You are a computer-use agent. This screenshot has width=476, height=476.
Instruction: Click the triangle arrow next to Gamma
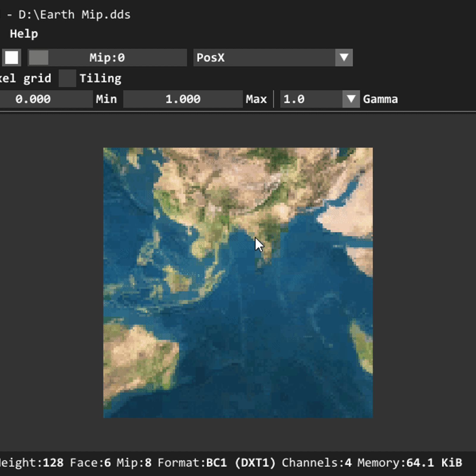click(x=351, y=99)
